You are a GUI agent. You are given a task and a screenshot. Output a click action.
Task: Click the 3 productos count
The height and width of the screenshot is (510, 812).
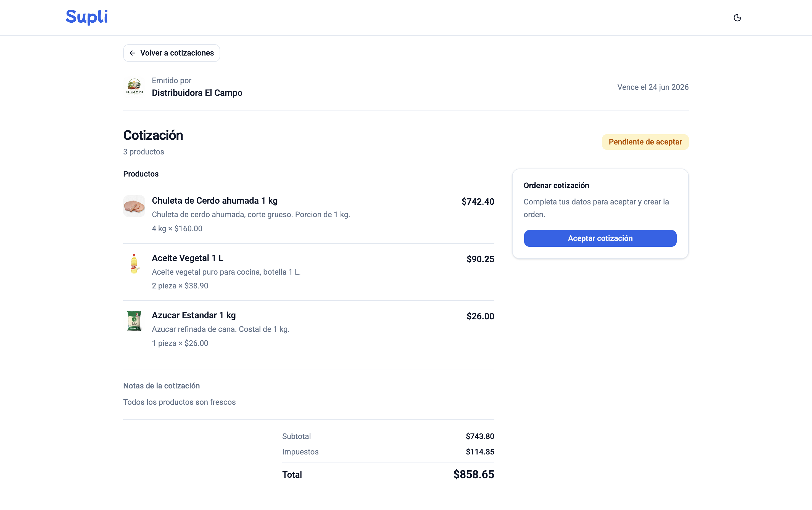coord(144,152)
